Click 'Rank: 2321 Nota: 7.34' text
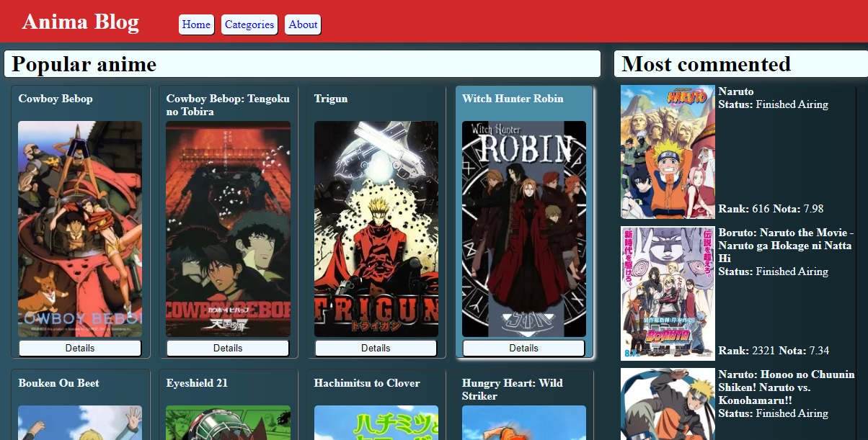Screen dimensions: 868x440 pos(774,351)
